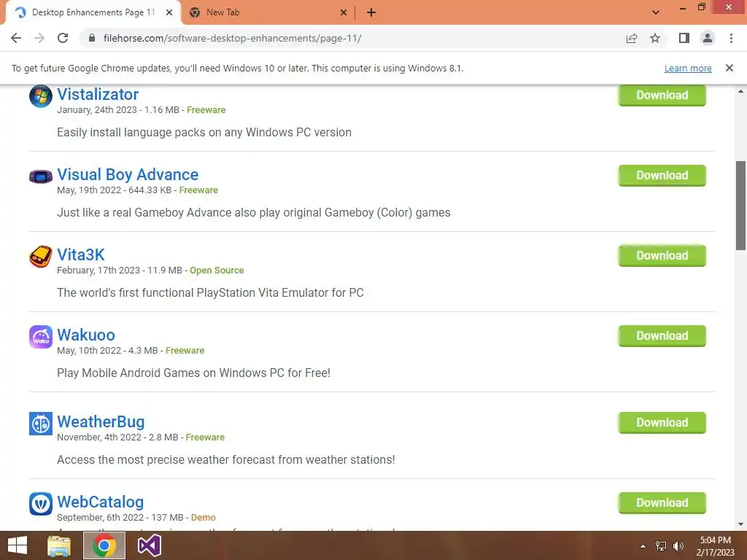Click 'Access the most precise weather forecast' text
Viewport: 747px width, 560px height.
pos(226,460)
